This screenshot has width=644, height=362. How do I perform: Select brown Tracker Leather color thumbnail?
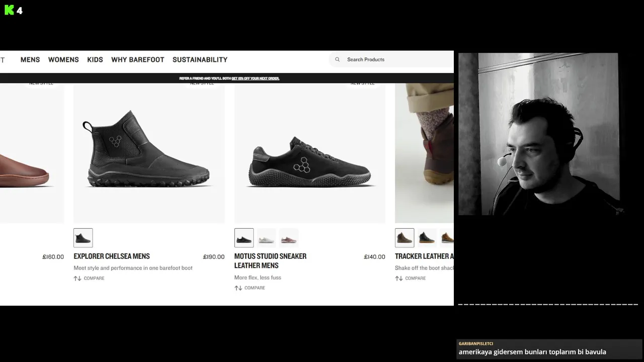click(x=405, y=238)
